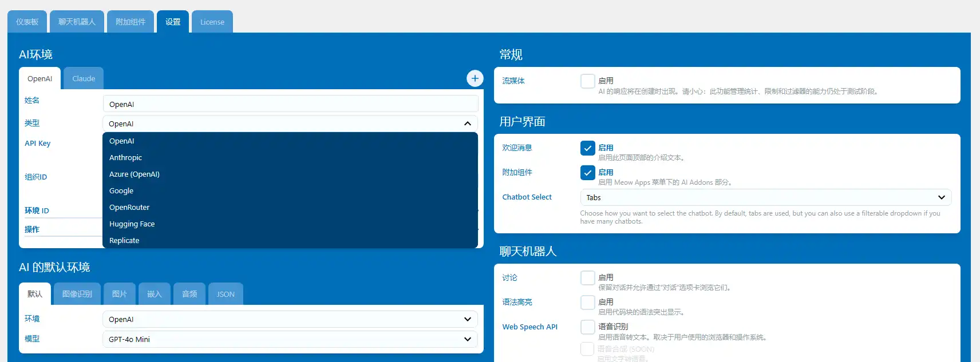The image size is (980, 362).
Task: Switch to the JSON tab
Action: click(x=226, y=294)
